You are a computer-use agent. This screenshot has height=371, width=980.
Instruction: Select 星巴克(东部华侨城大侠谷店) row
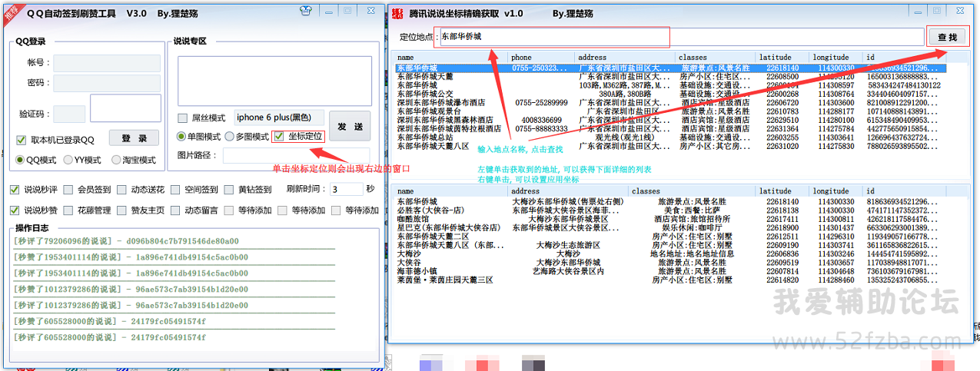(x=669, y=227)
